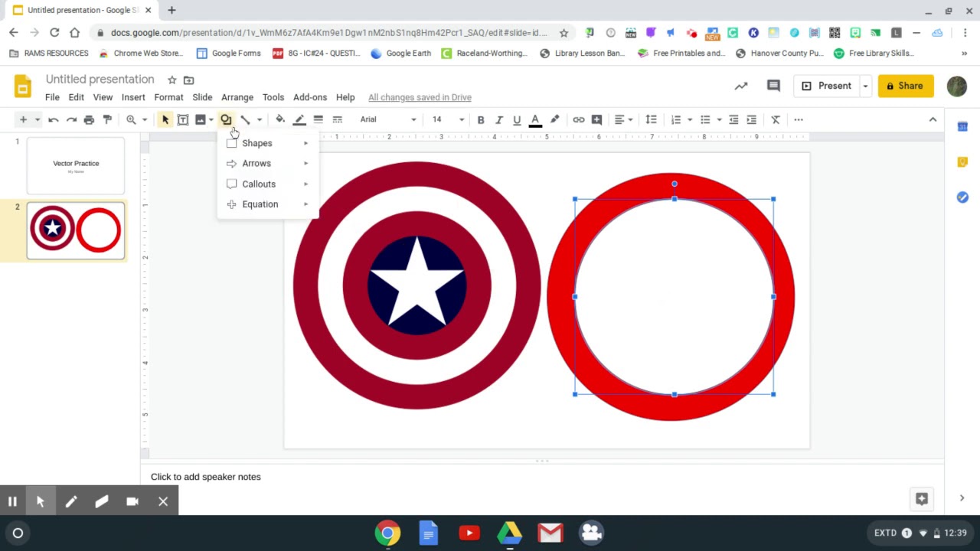980x551 pixels.
Task: Click the zoom magnifier tool
Action: click(x=131, y=119)
